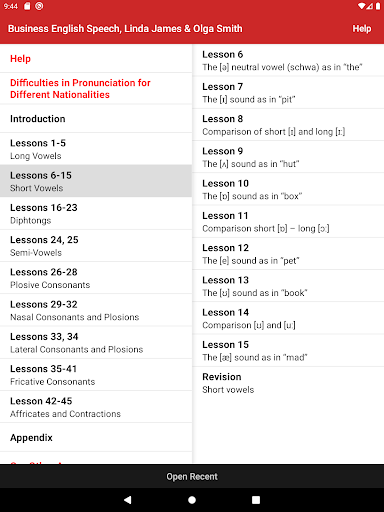Screen dimensions: 384x512
Task: Open Lesson 15 sound as in mad
Action: coord(288,351)
